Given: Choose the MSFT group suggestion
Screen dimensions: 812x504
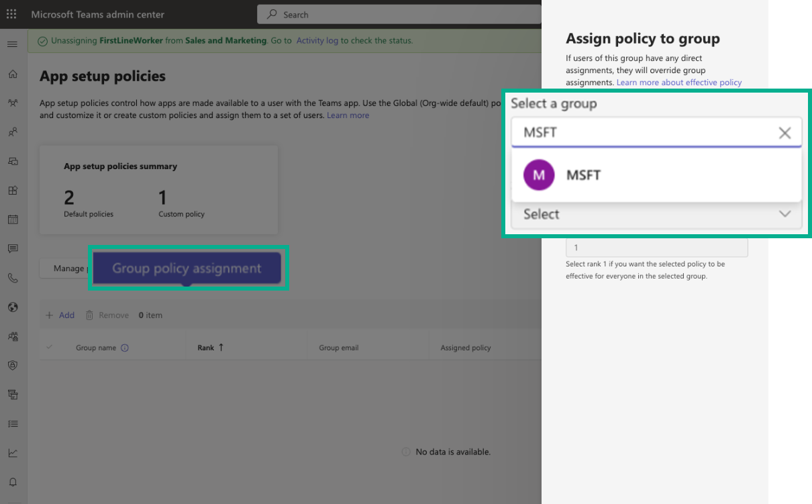Looking at the screenshot, I should coord(657,175).
